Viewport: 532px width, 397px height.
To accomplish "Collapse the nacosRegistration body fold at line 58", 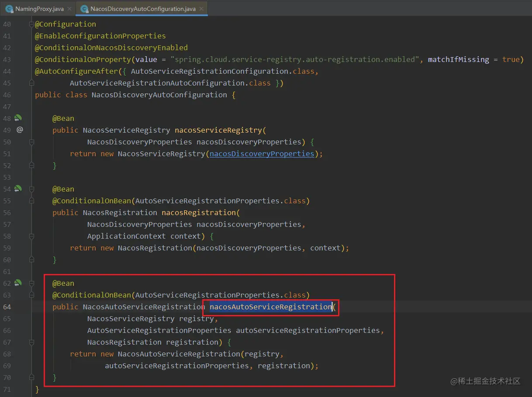I will pos(31,236).
